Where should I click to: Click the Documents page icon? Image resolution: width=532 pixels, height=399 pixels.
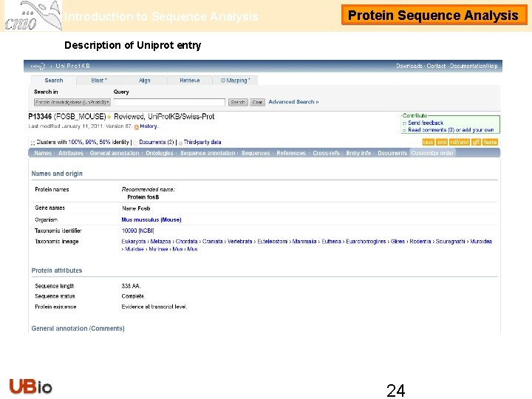136,143
